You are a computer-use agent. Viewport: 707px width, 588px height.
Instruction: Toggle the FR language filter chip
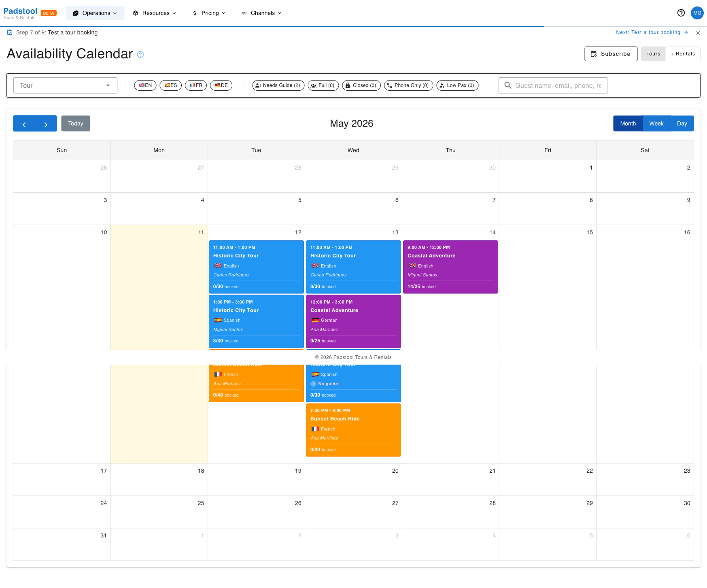196,85
